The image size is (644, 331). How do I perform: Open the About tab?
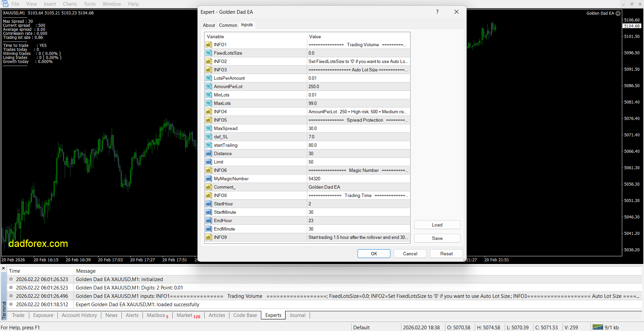coord(209,25)
